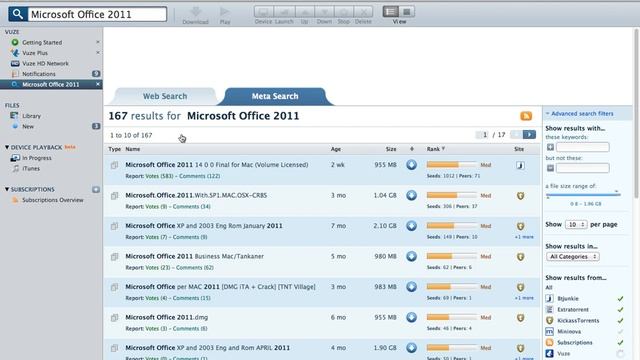Click the minus button for excluded keywords
The width and height of the screenshot is (640, 360).
pos(550,168)
